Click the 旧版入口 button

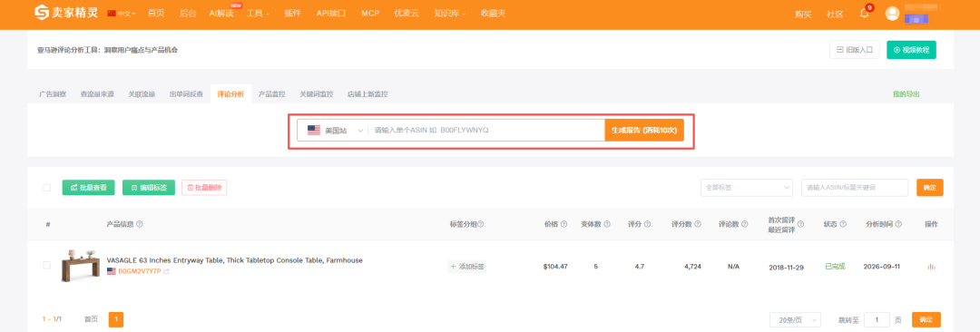coord(855,49)
